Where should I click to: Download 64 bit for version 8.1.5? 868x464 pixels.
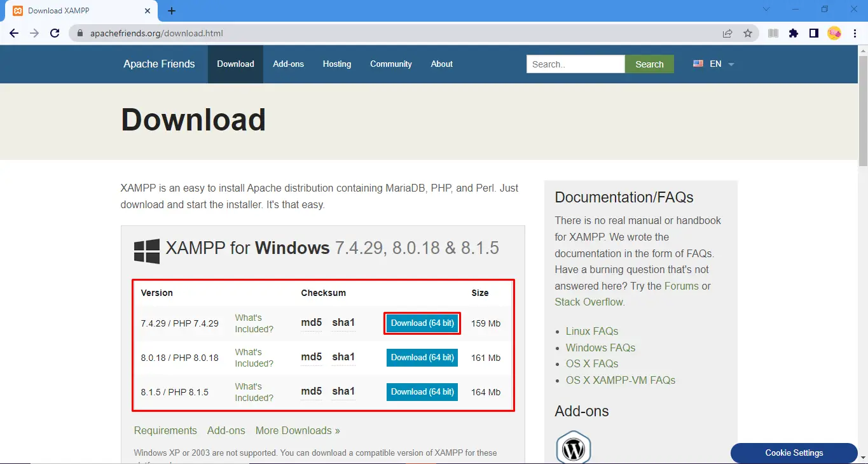(422, 392)
